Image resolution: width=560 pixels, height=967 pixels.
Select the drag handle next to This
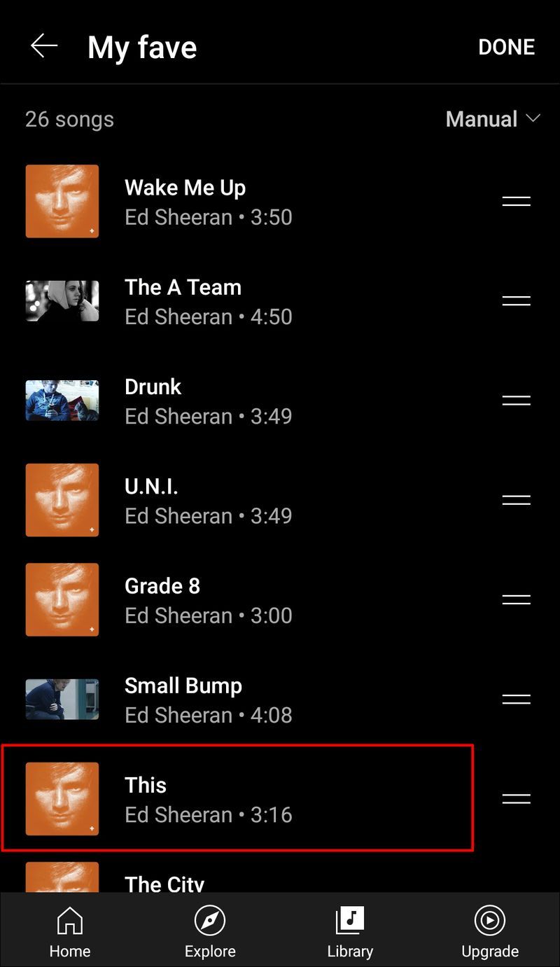(x=517, y=798)
